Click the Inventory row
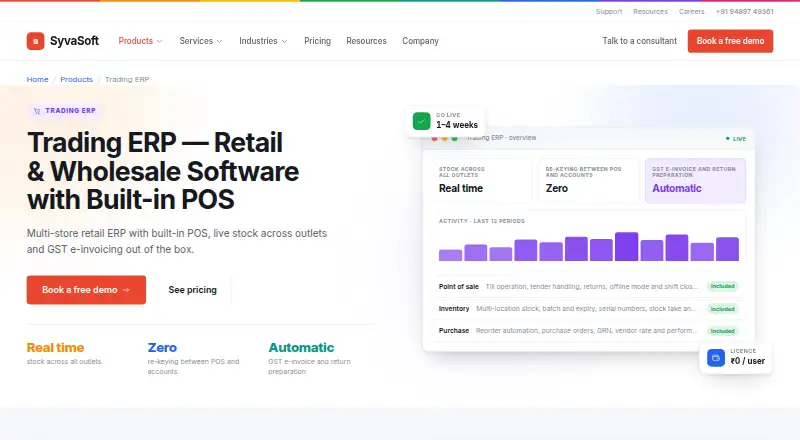 pos(588,309)
